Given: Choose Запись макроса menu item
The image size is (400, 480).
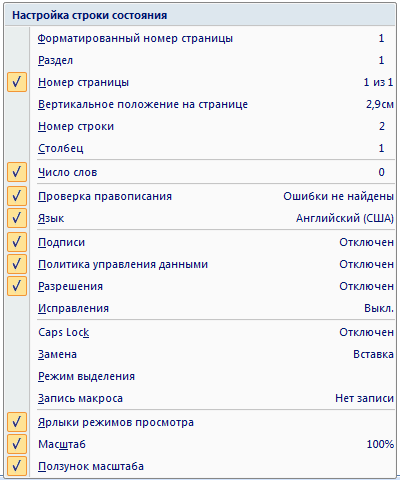Looking at the screenshot, I should [200, 398].
